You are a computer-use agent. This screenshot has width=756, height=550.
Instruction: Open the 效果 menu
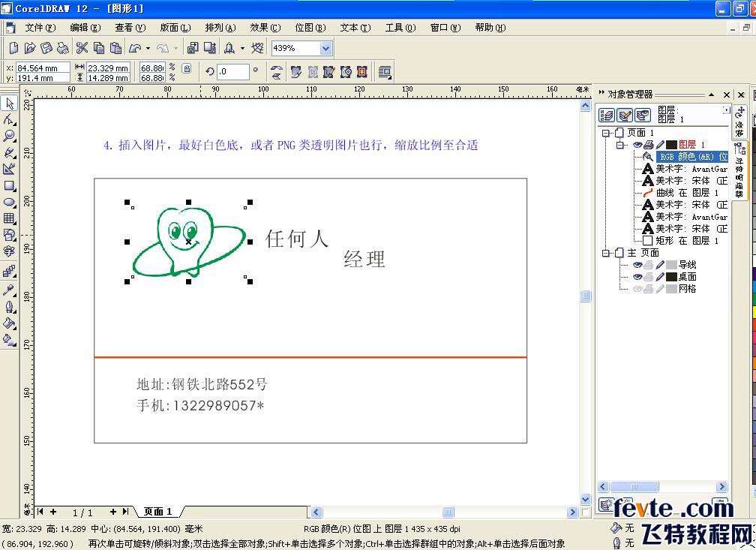pyautogui.click(x=265, y=28)
